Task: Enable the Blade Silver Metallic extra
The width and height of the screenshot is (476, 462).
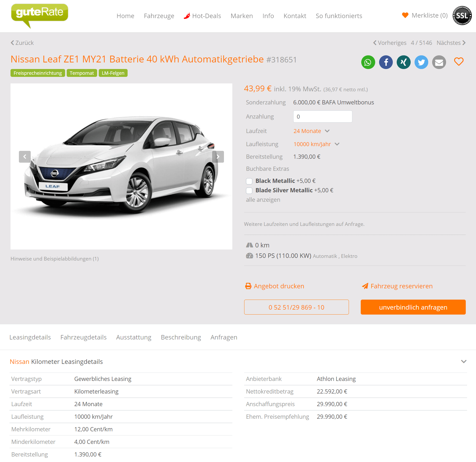Action: (x=249, y=190)
